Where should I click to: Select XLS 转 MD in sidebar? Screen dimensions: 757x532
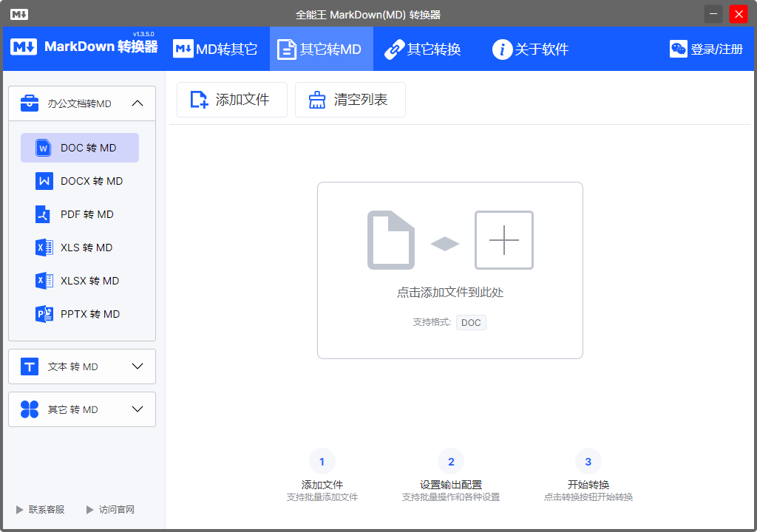tap(80, 248)
